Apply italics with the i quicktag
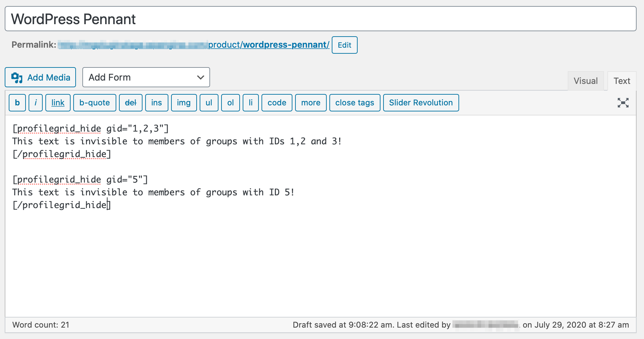 coord(35,103)
